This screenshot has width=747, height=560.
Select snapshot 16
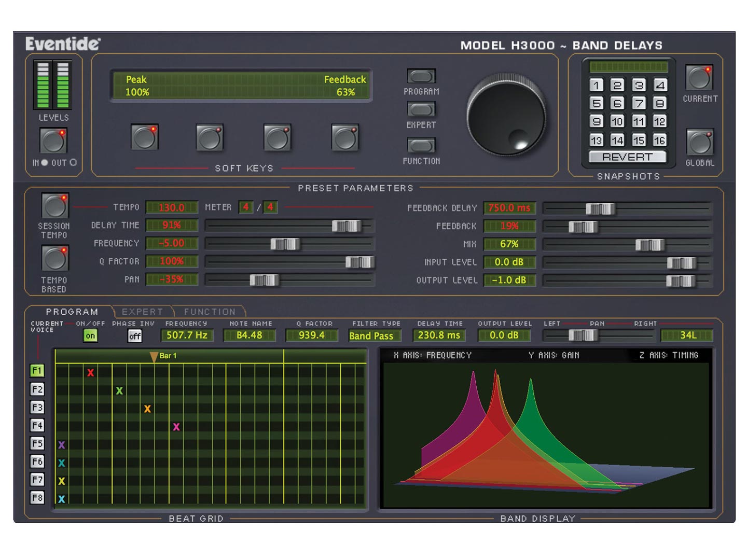point(660,140)
